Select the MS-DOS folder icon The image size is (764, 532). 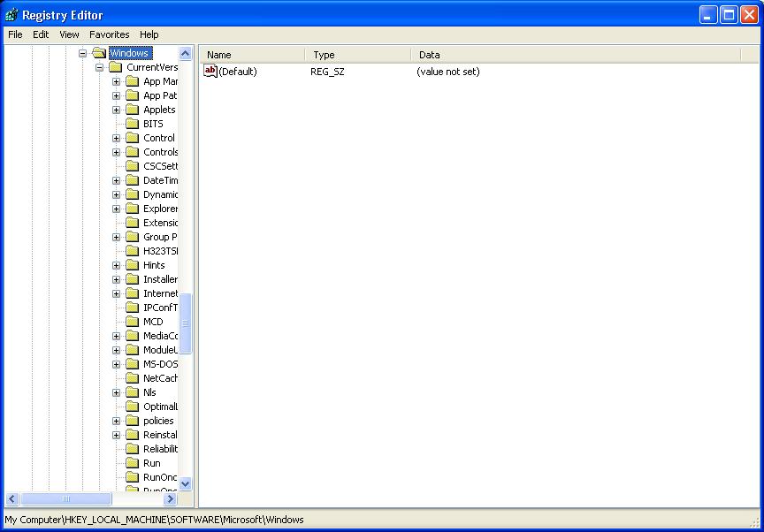point(132,363)
